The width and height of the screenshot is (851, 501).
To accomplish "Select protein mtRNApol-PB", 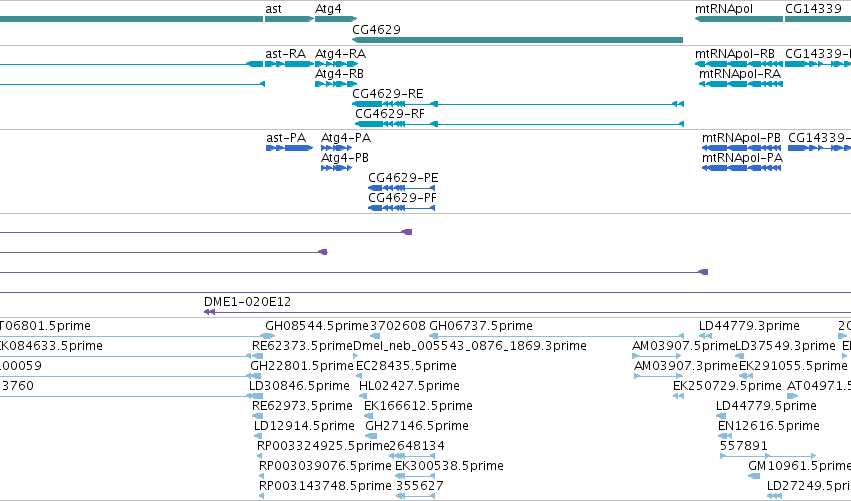I will tap(741, 138).
